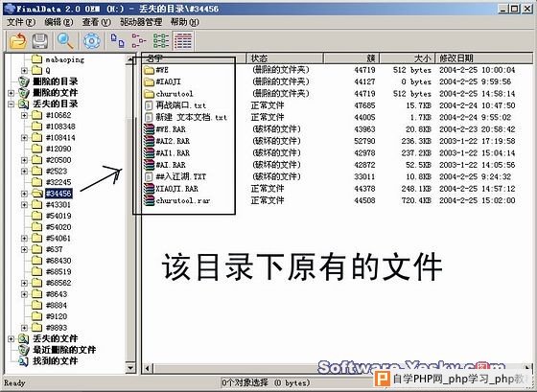Expand the 删除的文件 tree node
This screenshot has height=392, width=537.
11,92
